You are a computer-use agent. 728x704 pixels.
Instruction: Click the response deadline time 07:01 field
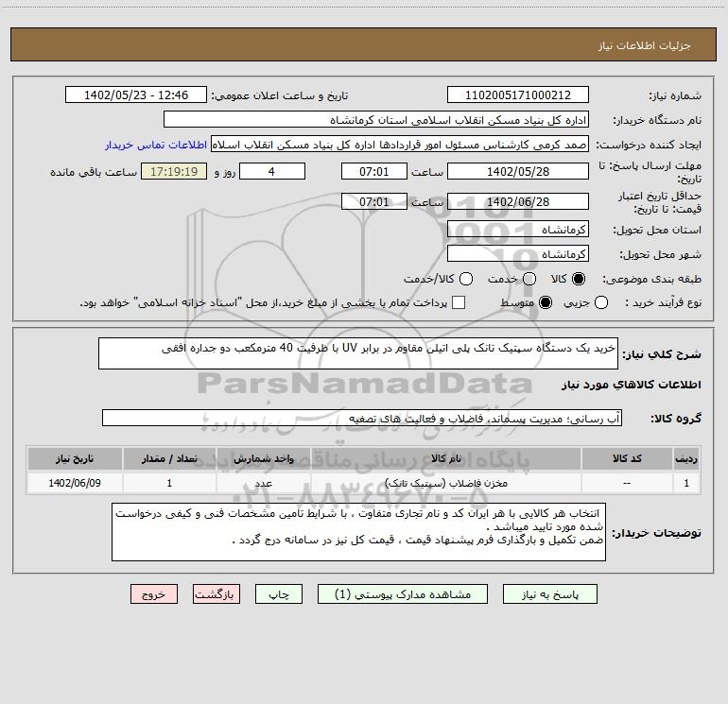374,171
